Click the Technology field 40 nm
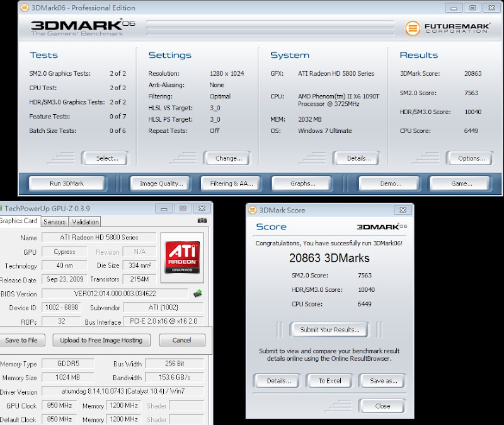The width and height of the screenshot is (504, 425). (64, 265)
